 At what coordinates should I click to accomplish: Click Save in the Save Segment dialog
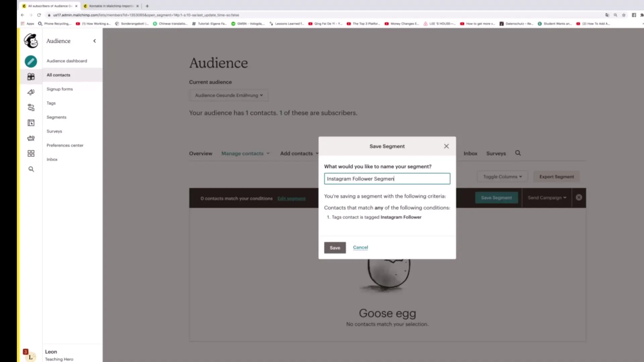pos(335,248)
